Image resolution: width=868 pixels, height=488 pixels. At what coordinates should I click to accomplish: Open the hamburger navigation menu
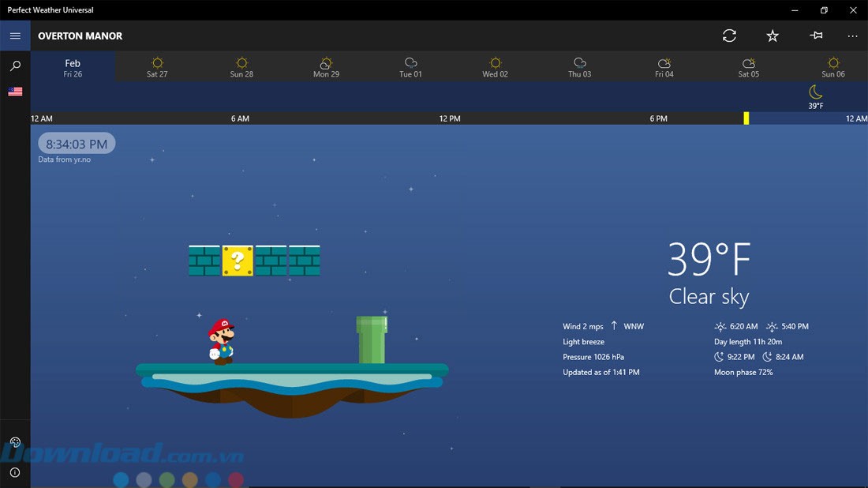[15, 36]
